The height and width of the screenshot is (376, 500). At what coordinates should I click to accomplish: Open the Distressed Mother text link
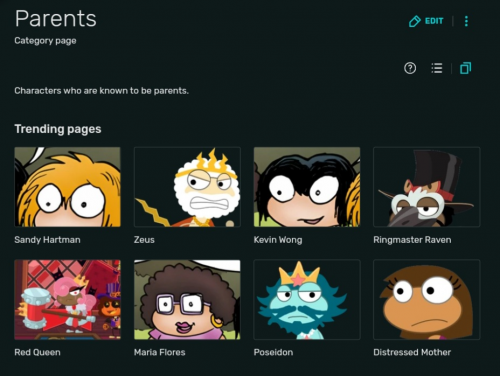click(412, 352)
